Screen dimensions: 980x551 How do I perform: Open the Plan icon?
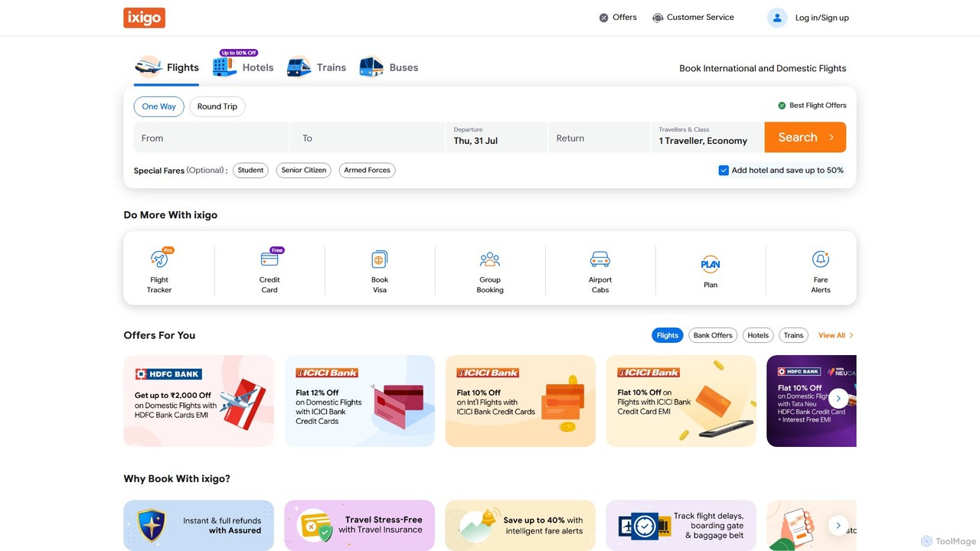click(710, 264)
